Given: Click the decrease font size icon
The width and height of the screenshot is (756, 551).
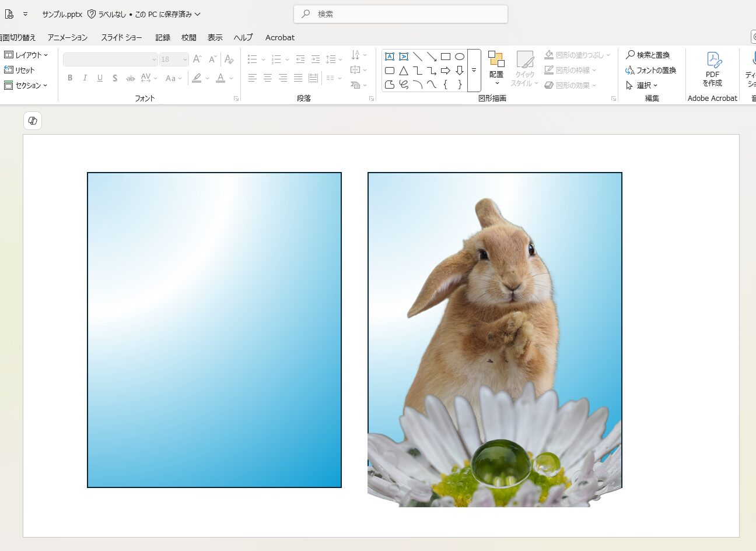Looking at the screenshot, I should click(x=212, y=59).
